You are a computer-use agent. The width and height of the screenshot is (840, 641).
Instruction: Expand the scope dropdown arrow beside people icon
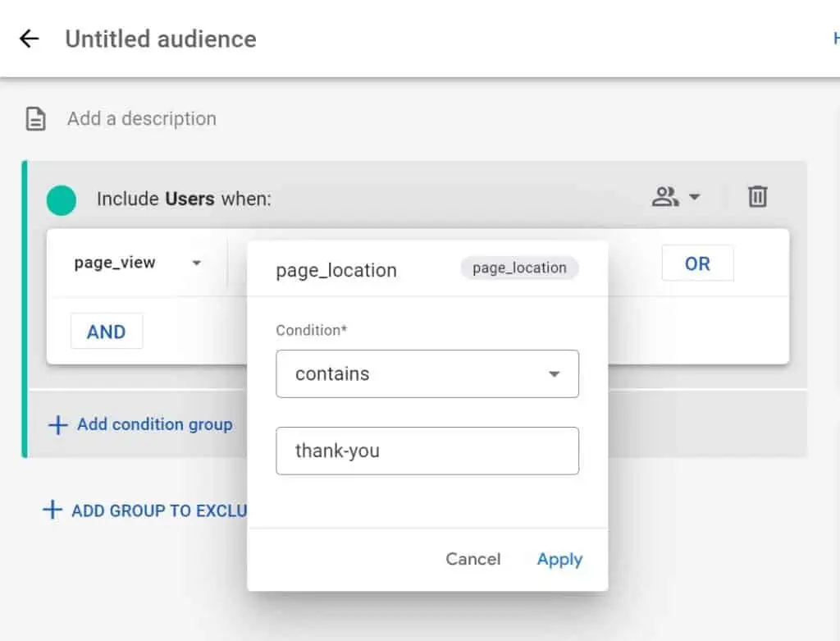(x=695, y=197)
